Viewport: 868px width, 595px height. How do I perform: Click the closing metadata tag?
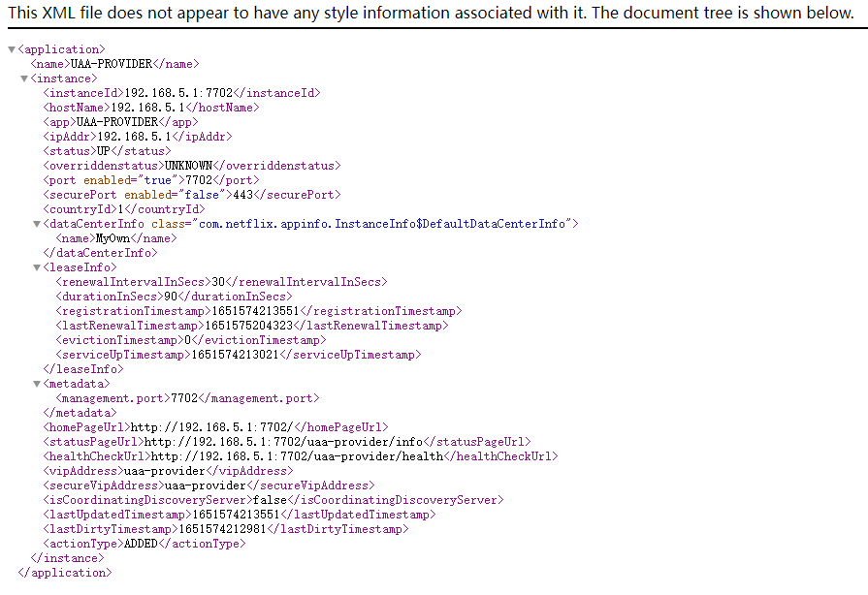coord(80,413)
